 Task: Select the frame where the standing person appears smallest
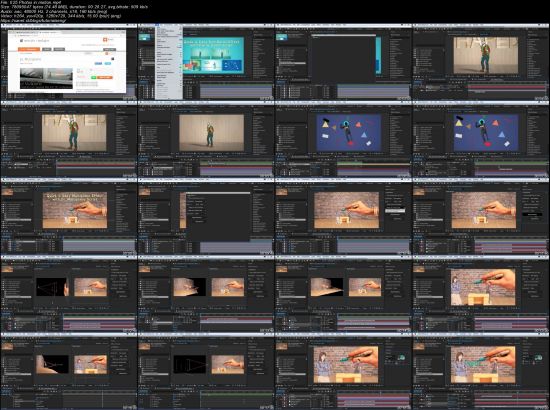pos(206,140)
